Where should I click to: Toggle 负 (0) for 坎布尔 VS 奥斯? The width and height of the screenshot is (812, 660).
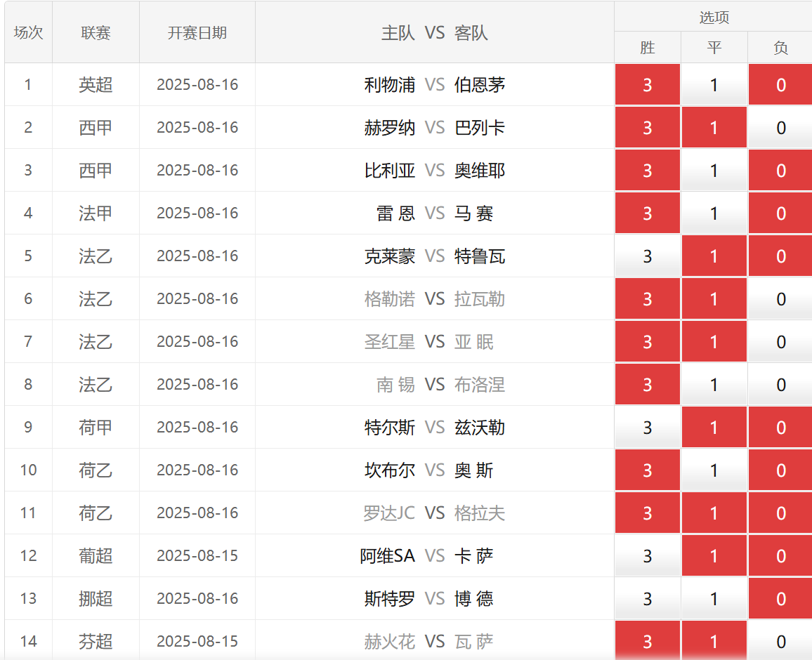pyautogui.click(x=781, y=470)
